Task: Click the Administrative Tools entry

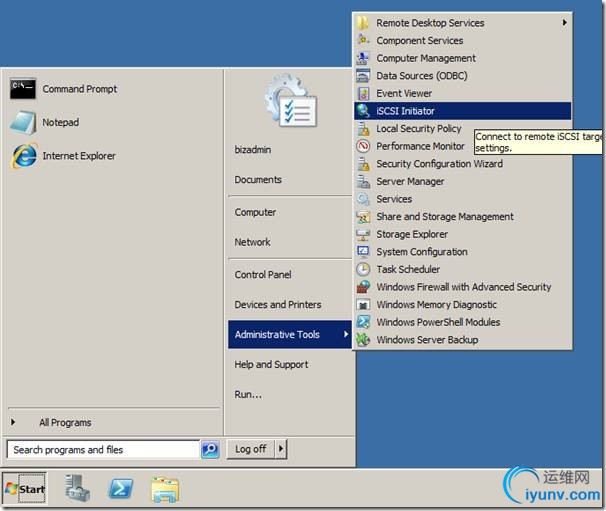Action: pyautogui.click(x=290, y=334)
